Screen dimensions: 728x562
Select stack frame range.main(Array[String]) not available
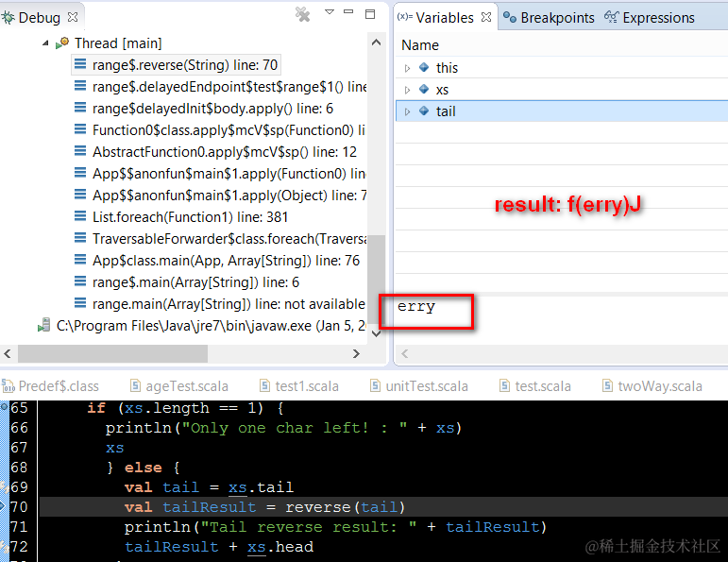point(229,304)
